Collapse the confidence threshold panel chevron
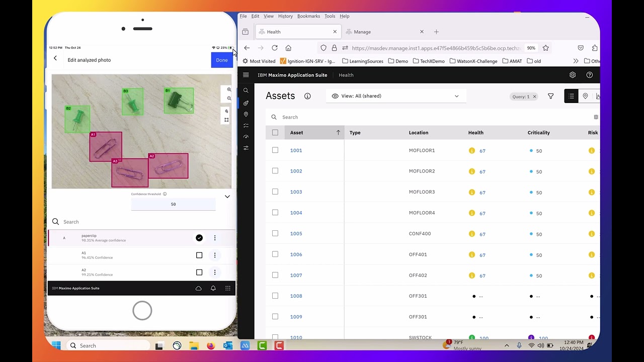Image resolution: width=644 pixels, height=362 pixels. [x=227, y=197]
